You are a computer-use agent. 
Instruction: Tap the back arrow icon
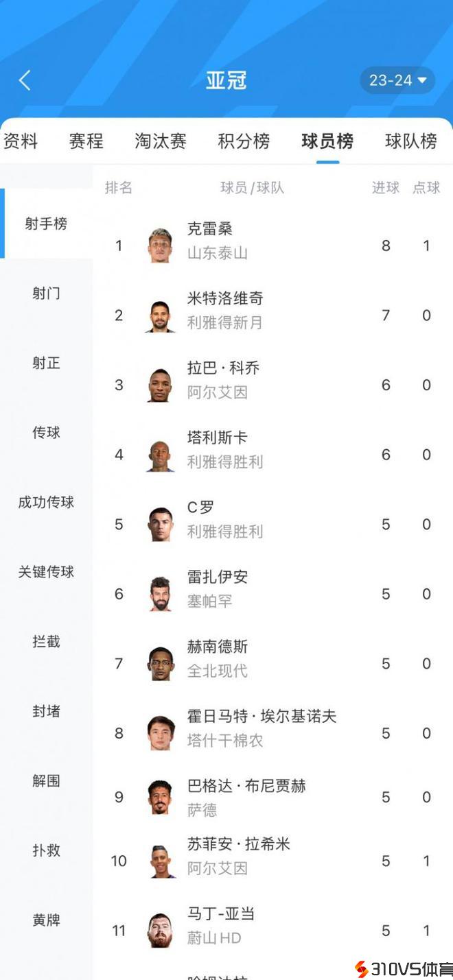(25, 80)
